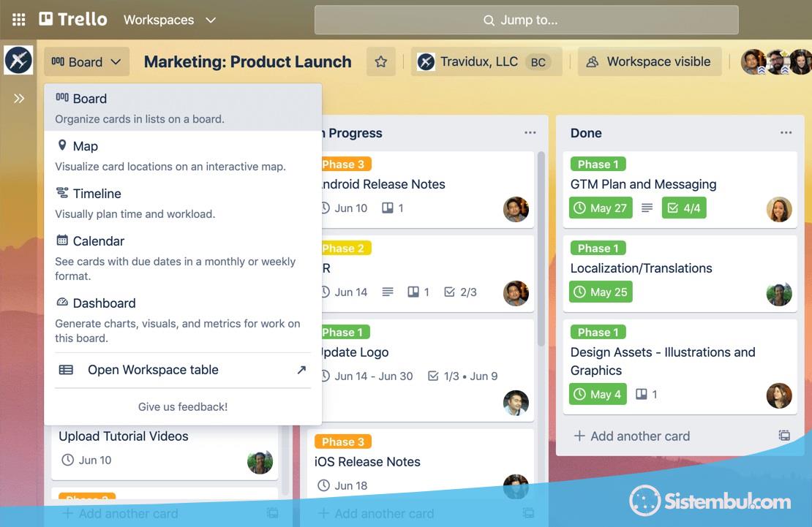
Task: Click the external link arrow beside Workspace table
Action: [x=301, y=370]
